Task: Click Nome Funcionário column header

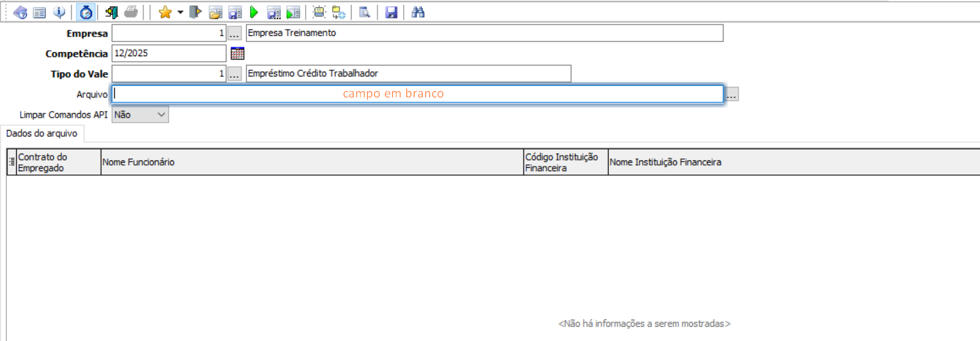Action: pos(312,162)
